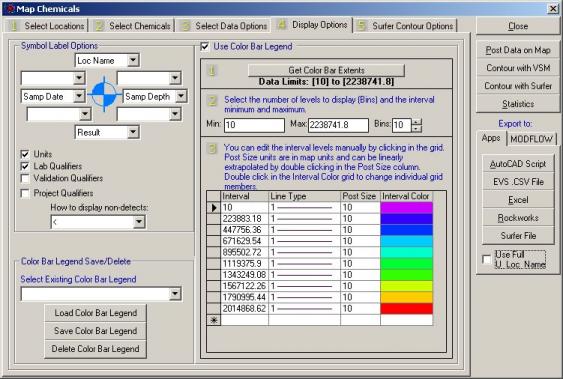Click the Post Size column header
The height and width of the screenshot is (379, 563).
point(360,196)
